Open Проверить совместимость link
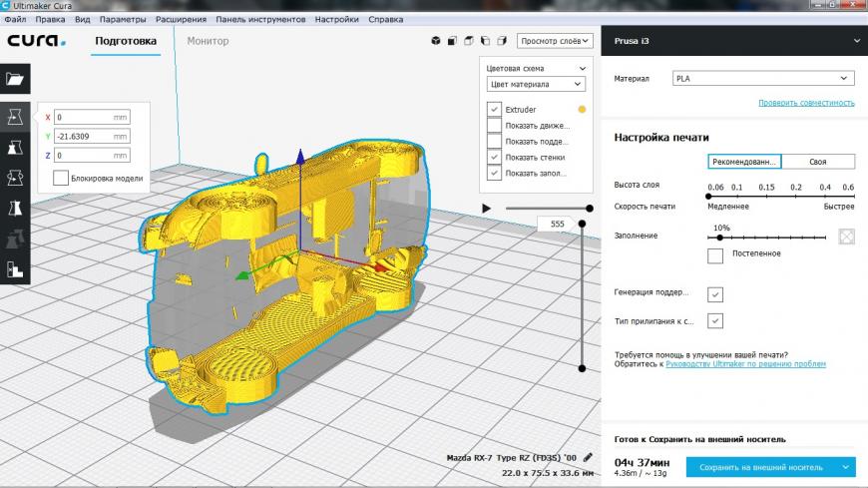This screenshot has width=868, height=488. click(x=806, y=103)
